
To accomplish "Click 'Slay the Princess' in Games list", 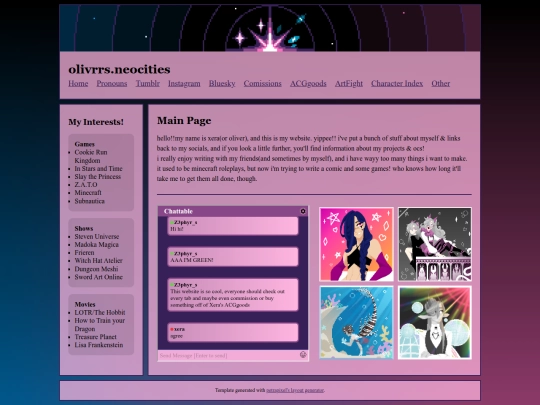I will pyautogui.click(x=98, y=177).
